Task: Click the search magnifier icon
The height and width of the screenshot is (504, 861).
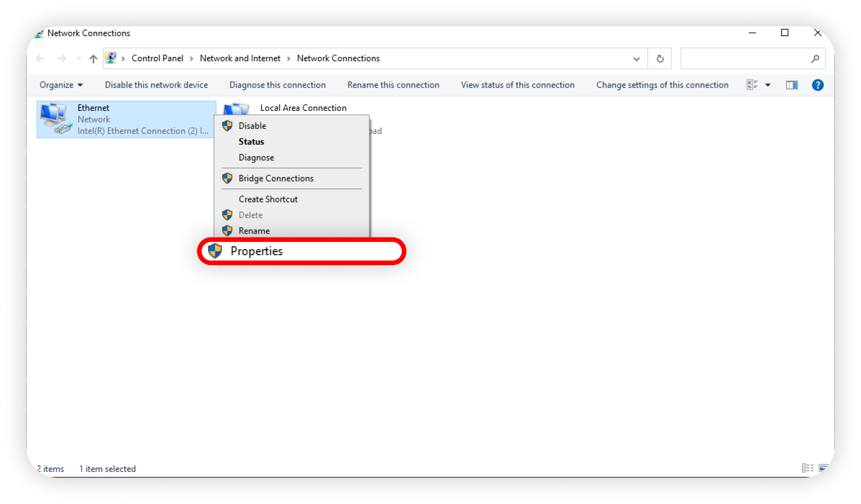Action: point(815,59)
